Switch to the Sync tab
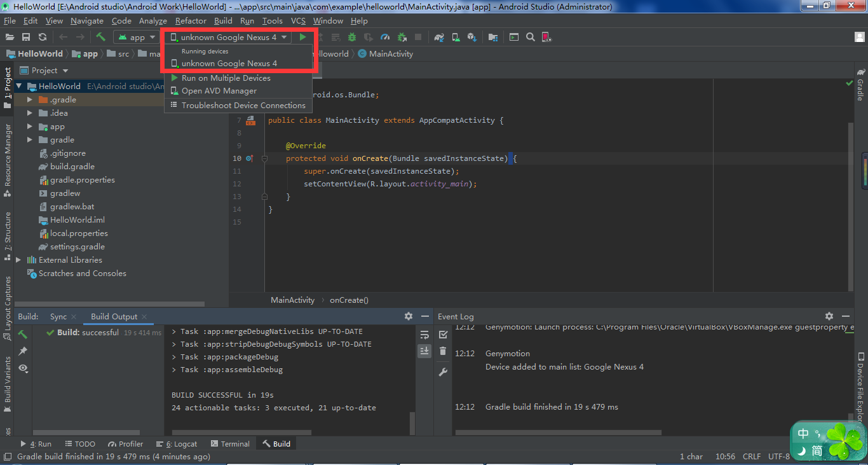The height and width of the screenshot is (465, 868). click(58, 316)
